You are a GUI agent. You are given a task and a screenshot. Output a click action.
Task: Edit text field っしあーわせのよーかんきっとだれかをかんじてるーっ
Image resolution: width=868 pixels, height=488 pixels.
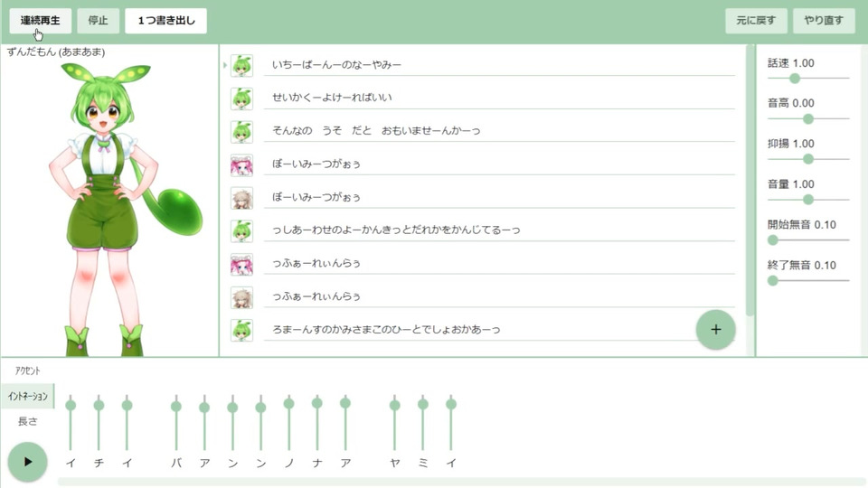pyautogui.click(x=499, y=230)
